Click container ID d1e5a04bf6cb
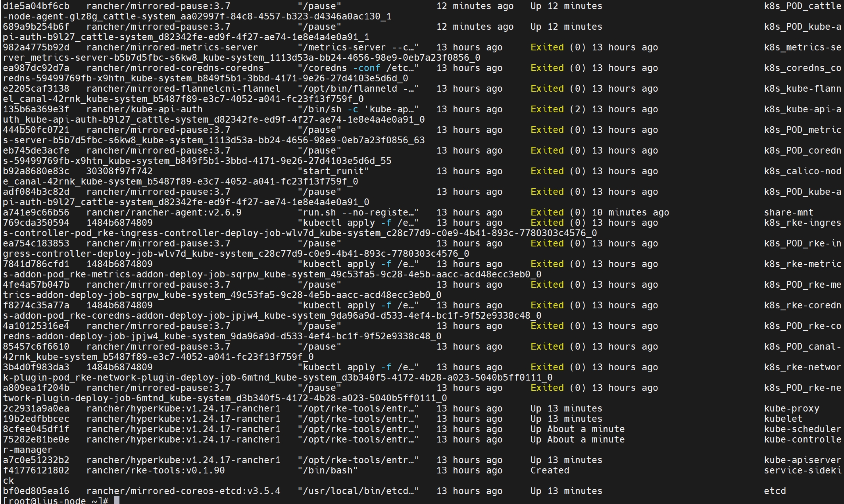 point(36,6)
